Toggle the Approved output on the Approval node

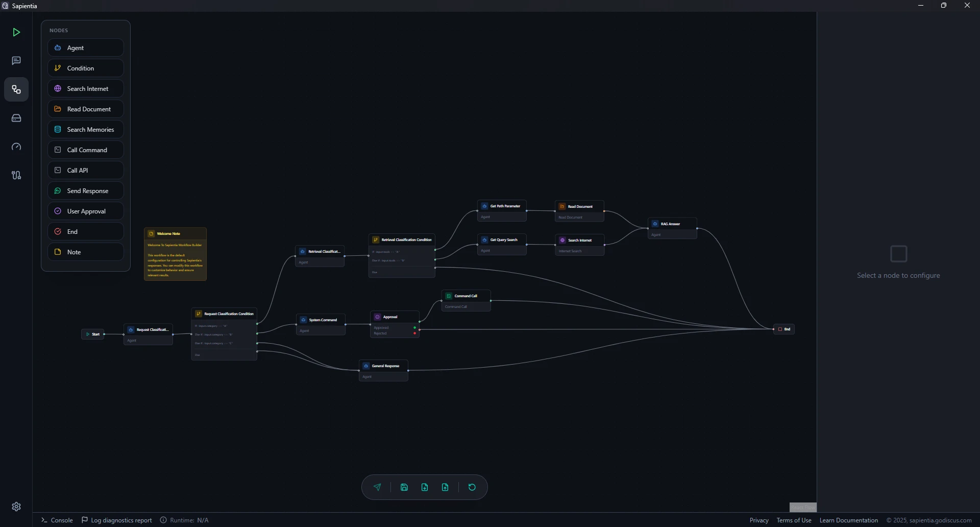coord(414,327)
